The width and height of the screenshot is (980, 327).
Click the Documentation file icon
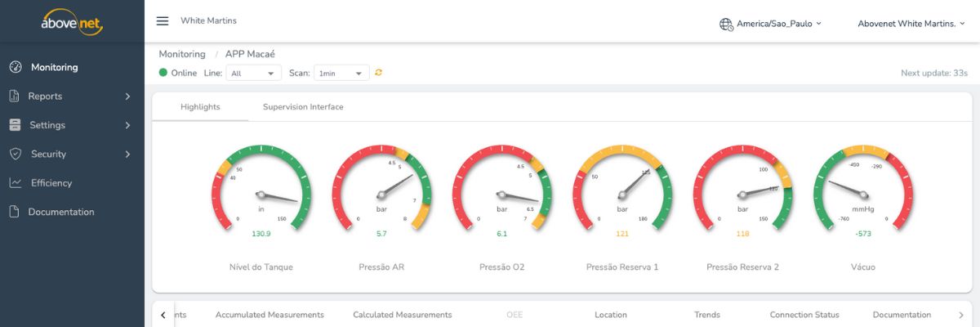[x=14, y=212]
